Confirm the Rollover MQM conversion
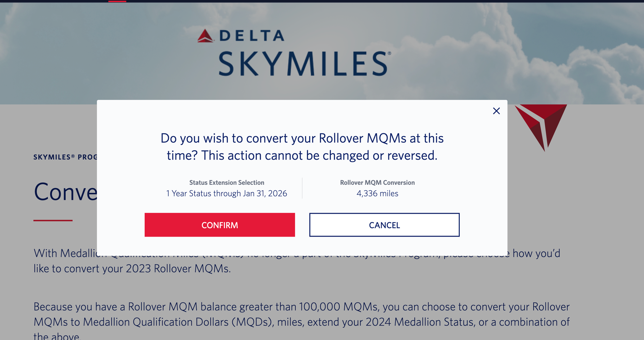 [219, 225]
